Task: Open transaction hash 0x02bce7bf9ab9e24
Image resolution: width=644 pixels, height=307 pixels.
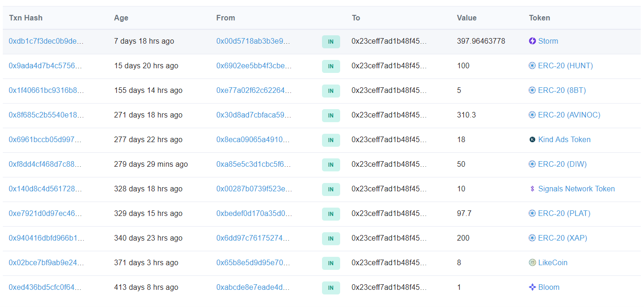Action: 46,262
